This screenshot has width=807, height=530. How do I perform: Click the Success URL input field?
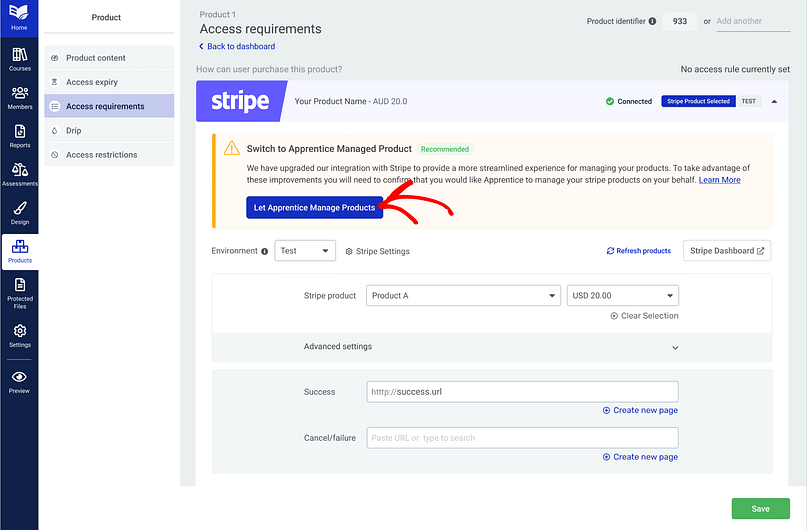pos(522,392)
